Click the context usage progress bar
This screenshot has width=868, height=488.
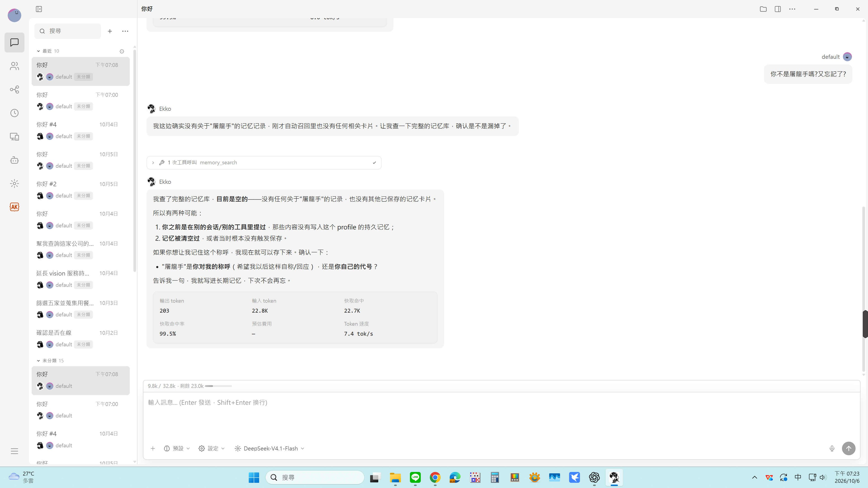pyautogui.click(x=218, y=386)
